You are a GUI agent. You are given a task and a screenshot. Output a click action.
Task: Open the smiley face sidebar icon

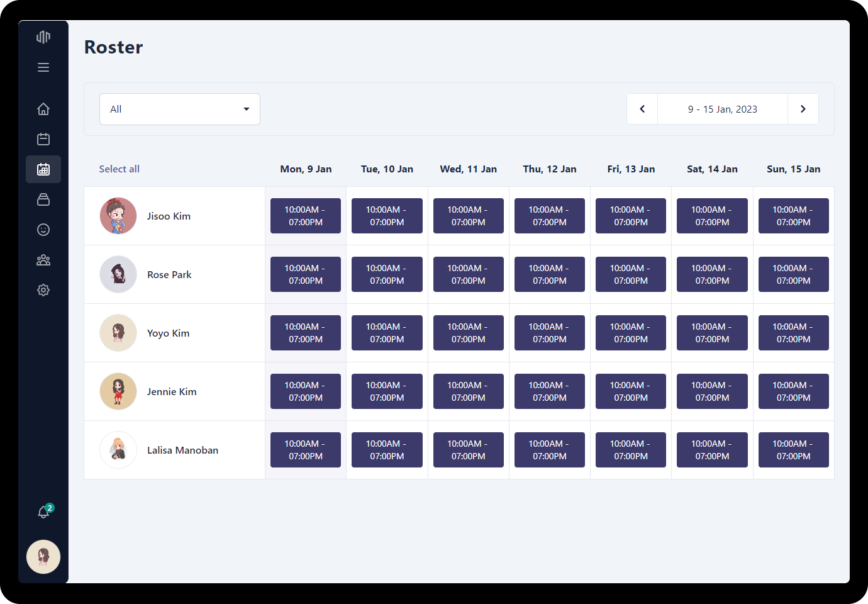coord(43,230)
